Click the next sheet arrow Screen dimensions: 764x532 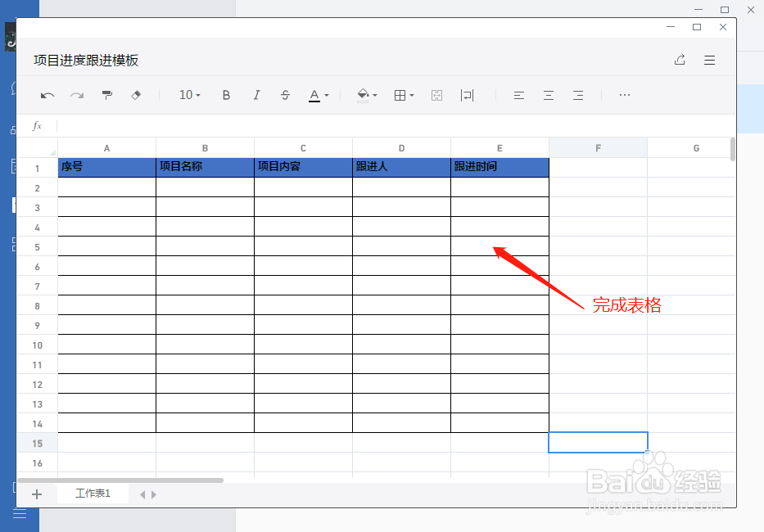154,494
